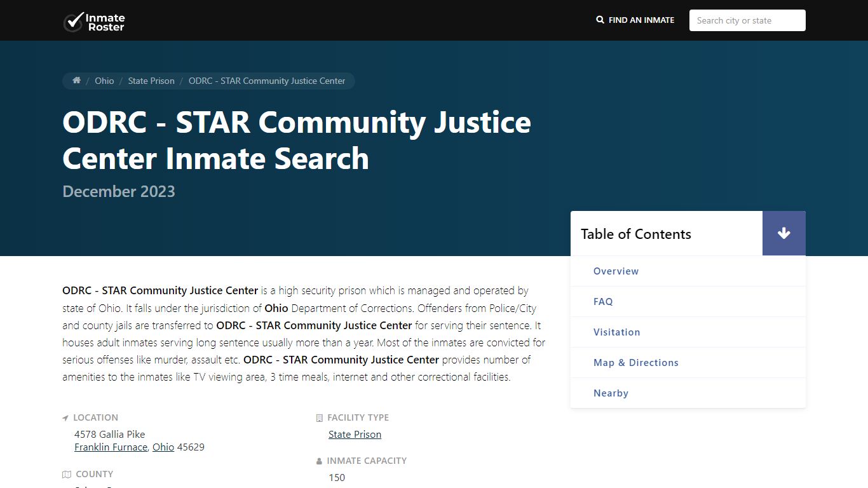Click the Table of Contents heading
This screenshot has height=488, width=868.
pyautogui.click(x=636, y=234)
